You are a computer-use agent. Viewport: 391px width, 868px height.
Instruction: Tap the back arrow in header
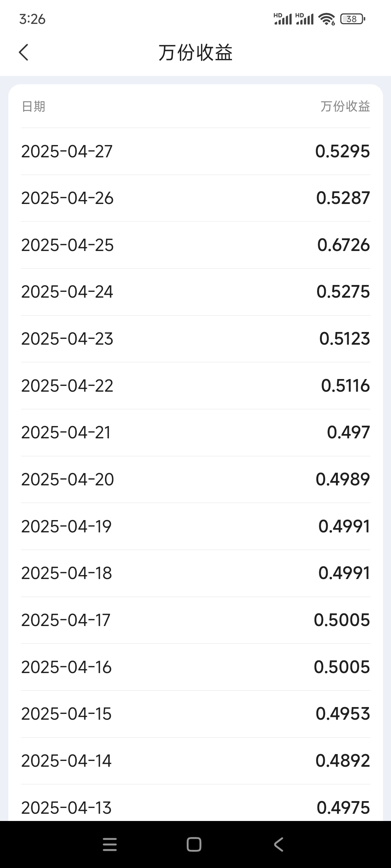point(24,52)
